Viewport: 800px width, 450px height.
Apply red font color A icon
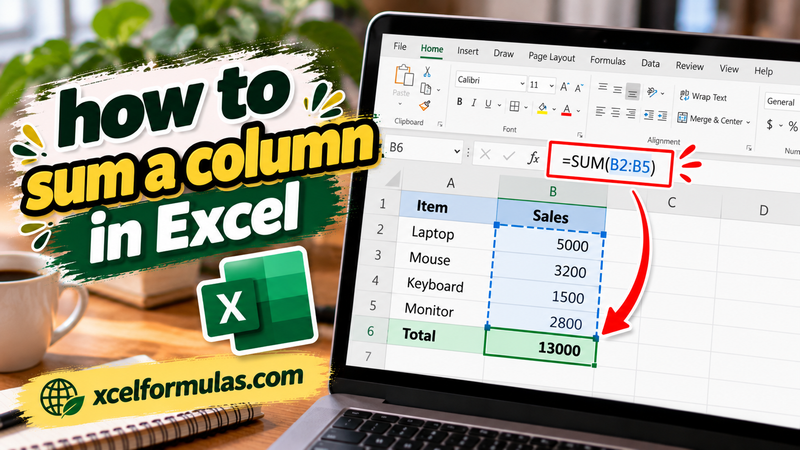566,110
